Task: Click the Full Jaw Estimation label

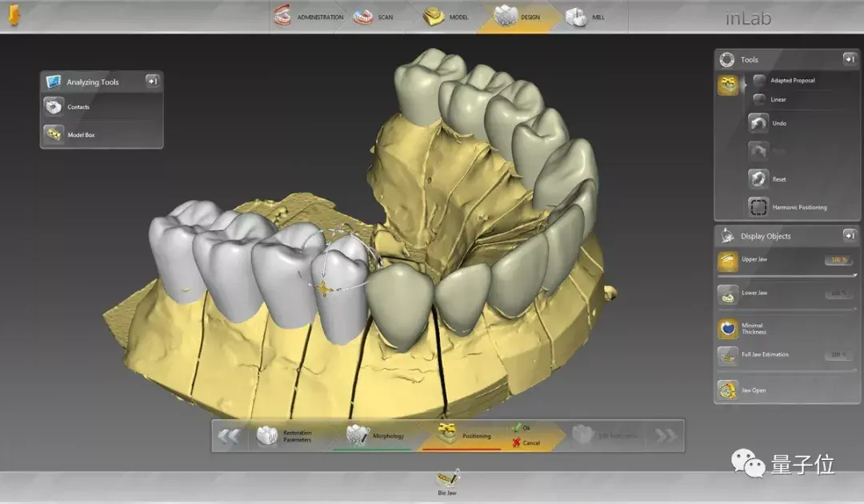Action: [765, 354]
